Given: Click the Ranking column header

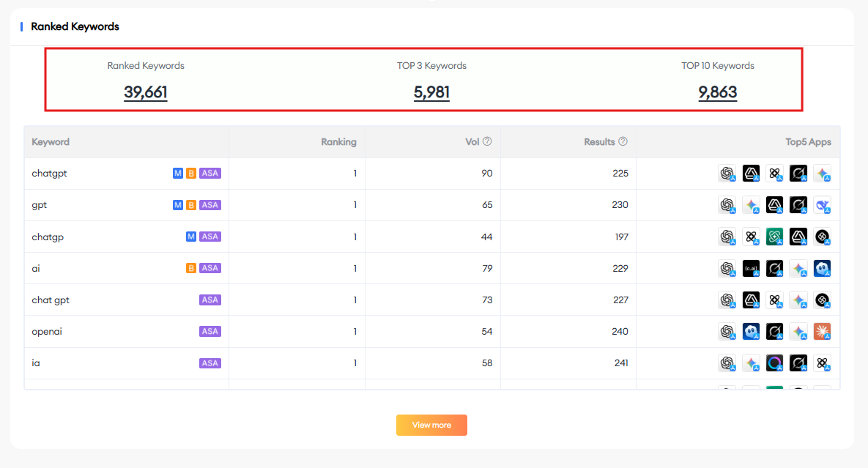Looking at the screenshot, I should point(338,142).
